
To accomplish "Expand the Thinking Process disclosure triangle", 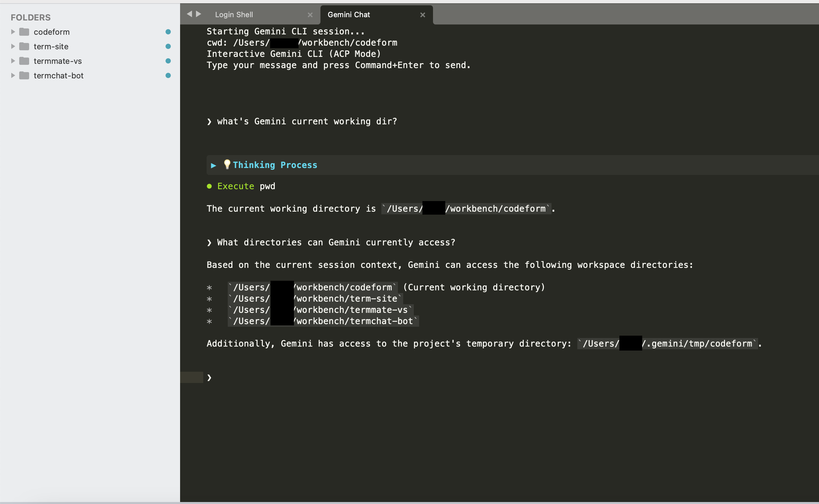I will click(x=214, y=165).
